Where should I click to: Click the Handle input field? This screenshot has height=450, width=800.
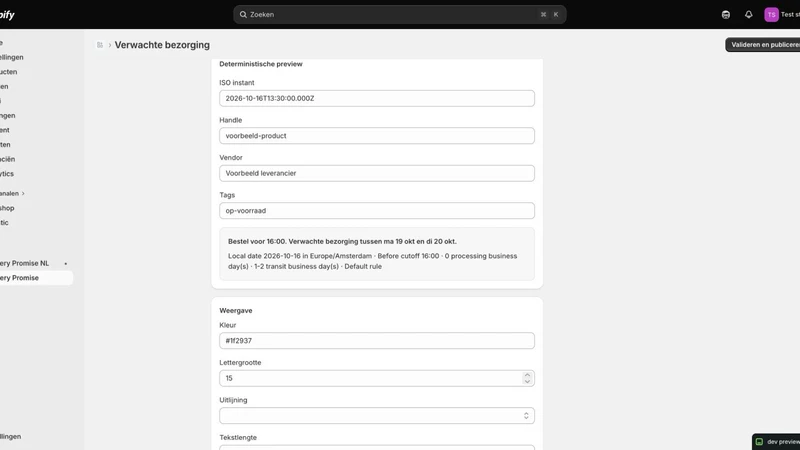tap(377, 136)
